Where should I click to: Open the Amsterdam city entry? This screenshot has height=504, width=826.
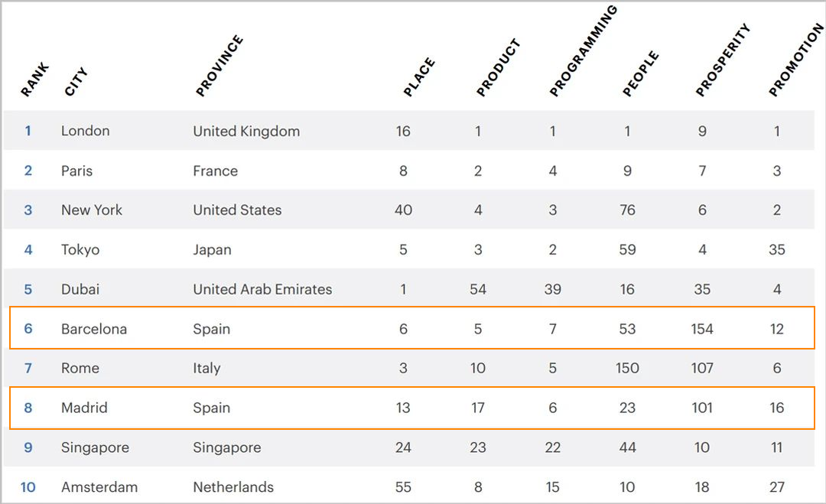[x=99, y=486]
